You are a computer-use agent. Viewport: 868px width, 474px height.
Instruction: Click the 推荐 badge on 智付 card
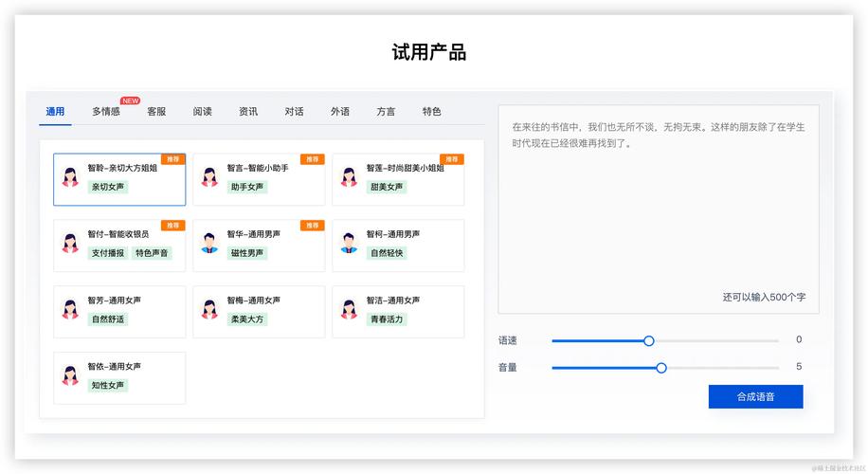173,226
